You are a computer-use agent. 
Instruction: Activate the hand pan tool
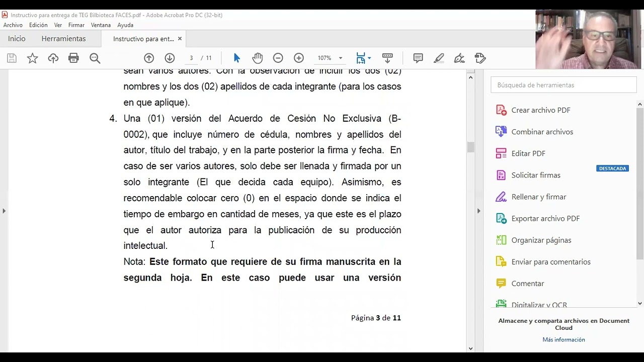tap(258, 58)
